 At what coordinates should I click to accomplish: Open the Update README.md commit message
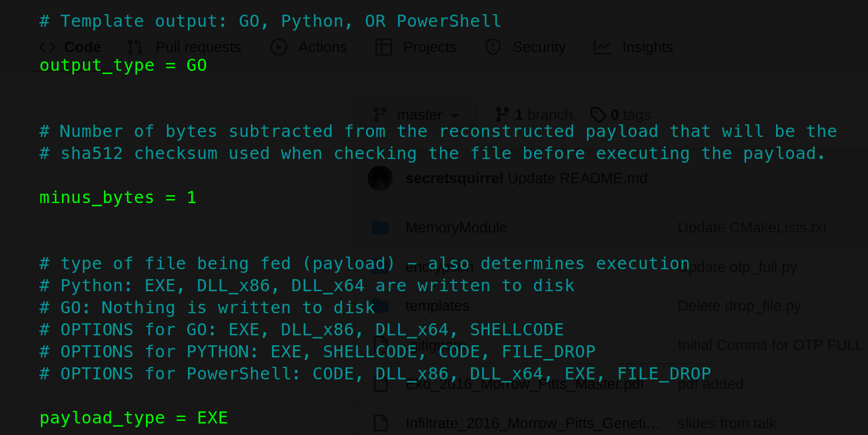coord(577,178)
